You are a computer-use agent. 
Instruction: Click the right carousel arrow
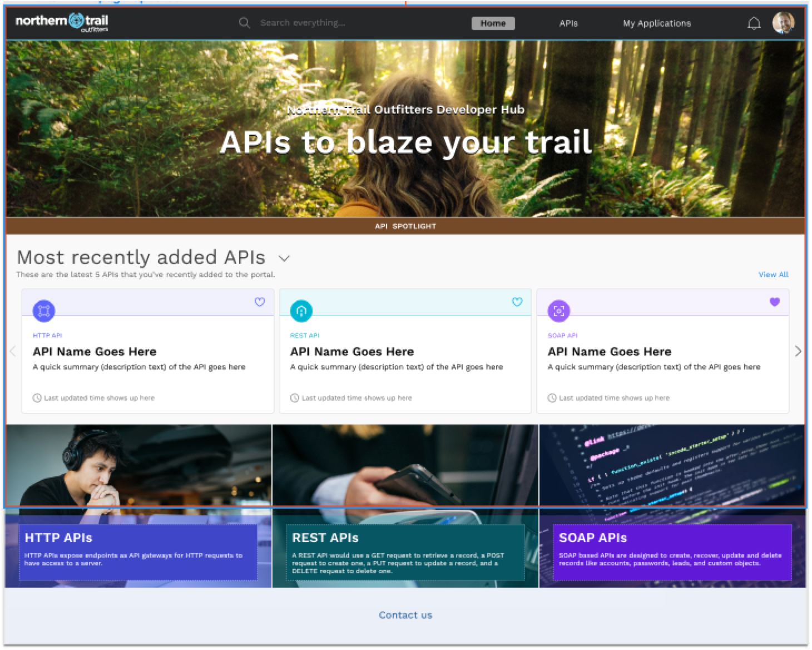pyautogui.click(x=798, y=351)
